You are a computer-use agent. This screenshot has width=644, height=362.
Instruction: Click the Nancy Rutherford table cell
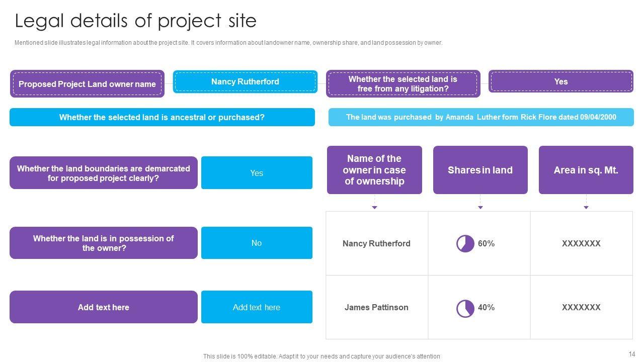click(x=376, y=243)
